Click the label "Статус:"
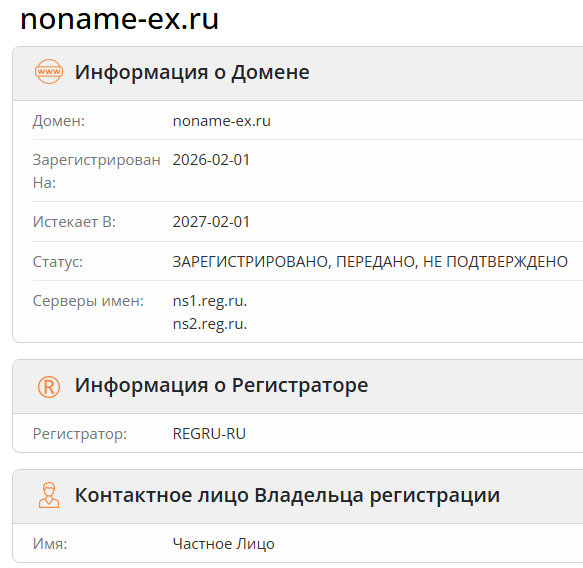Image resolution: width=583 pixels, height=568 pixels. (x=58, y=262)
